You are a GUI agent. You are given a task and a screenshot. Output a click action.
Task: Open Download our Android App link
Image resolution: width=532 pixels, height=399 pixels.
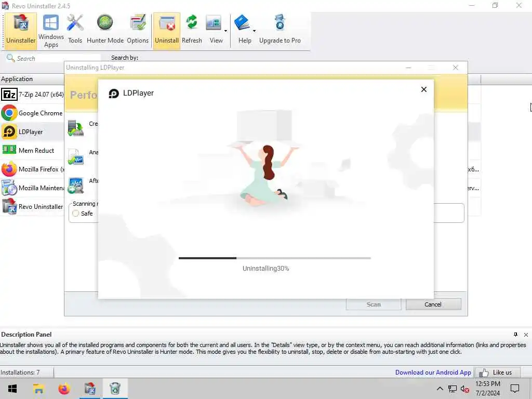pyautogui.click(x=433, y=372)
